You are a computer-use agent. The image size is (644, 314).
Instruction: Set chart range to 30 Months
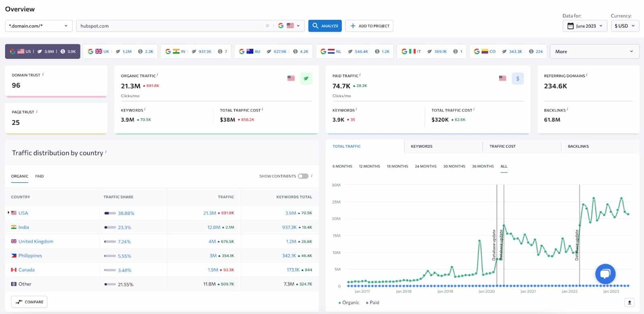(x=454, y=166)
